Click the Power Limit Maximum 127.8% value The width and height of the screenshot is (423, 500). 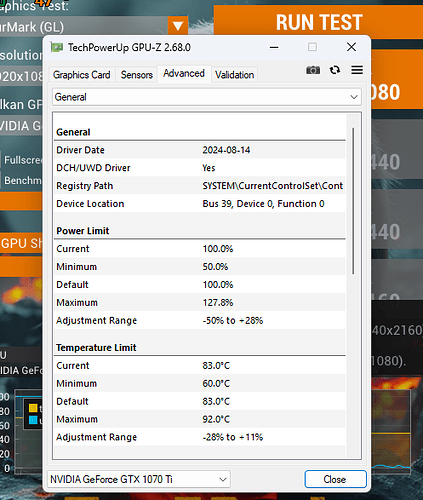[x=218, y=302]
